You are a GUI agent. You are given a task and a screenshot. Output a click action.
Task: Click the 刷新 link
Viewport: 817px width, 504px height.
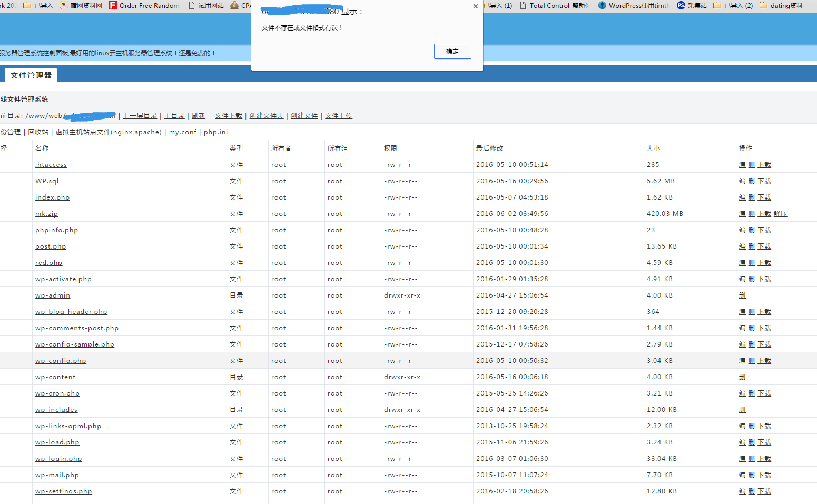[x=199, y=116]
